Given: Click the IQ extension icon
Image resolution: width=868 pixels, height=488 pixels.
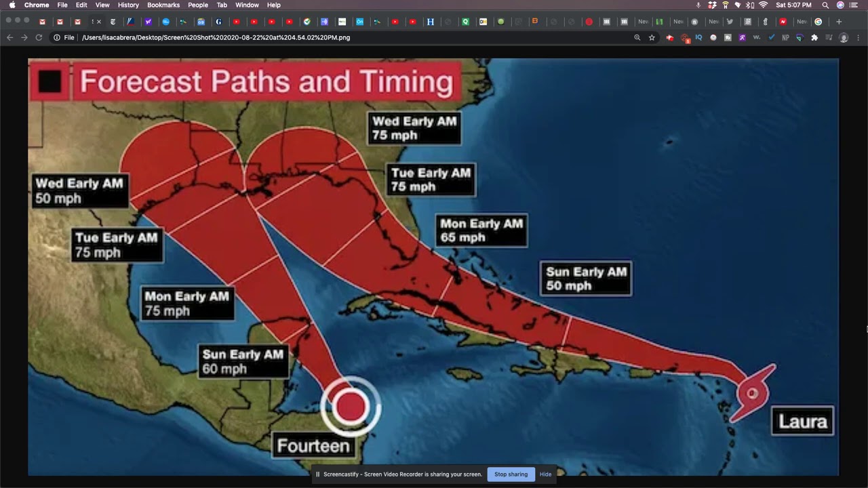Looking at the screenshot, I should 698,37.
